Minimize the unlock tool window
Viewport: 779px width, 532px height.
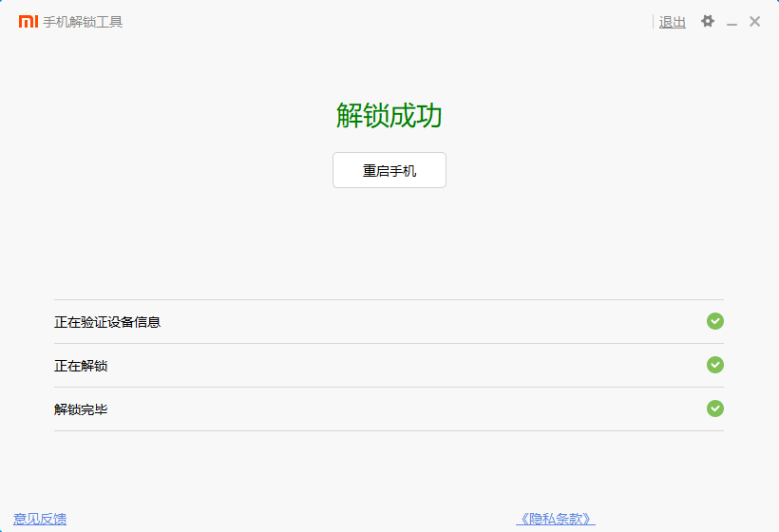731,22
